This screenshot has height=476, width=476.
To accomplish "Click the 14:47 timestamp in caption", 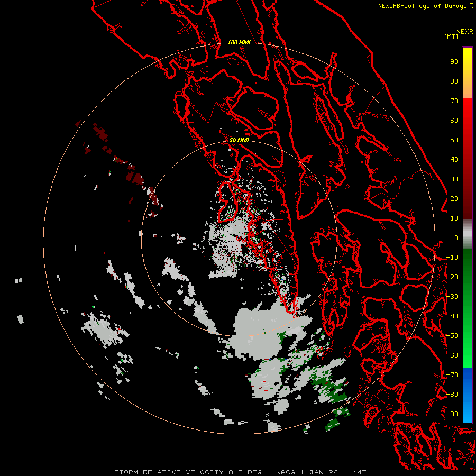I will [x=355, y=472].
